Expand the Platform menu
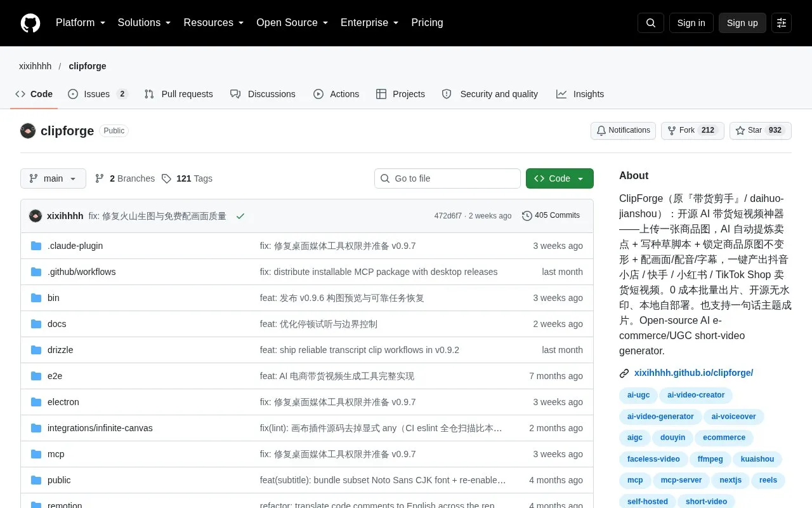 (x=81, y=23)
